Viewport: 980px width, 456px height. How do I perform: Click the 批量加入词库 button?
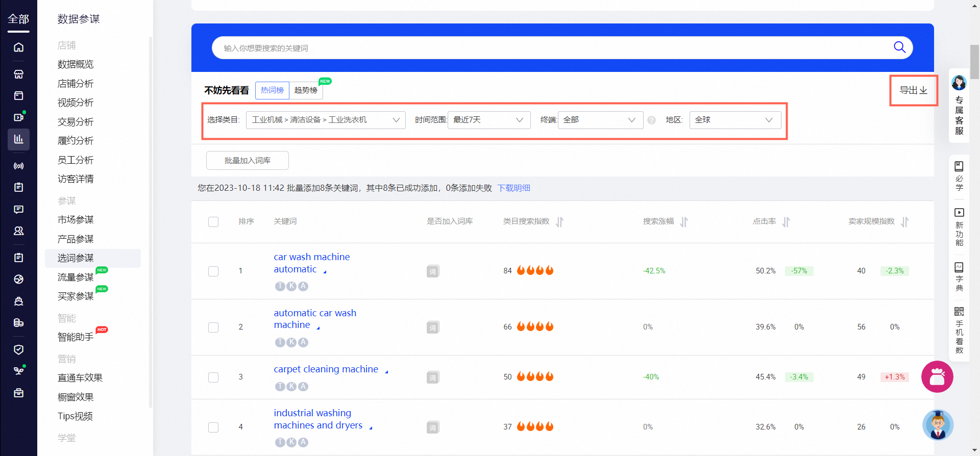coord(248,161)
